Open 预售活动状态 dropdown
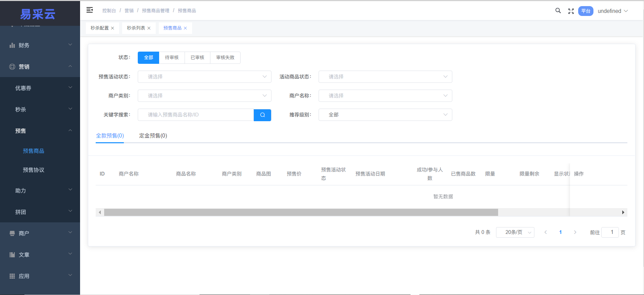This screenshot has height=295, width=644. [x=205, y=77]
